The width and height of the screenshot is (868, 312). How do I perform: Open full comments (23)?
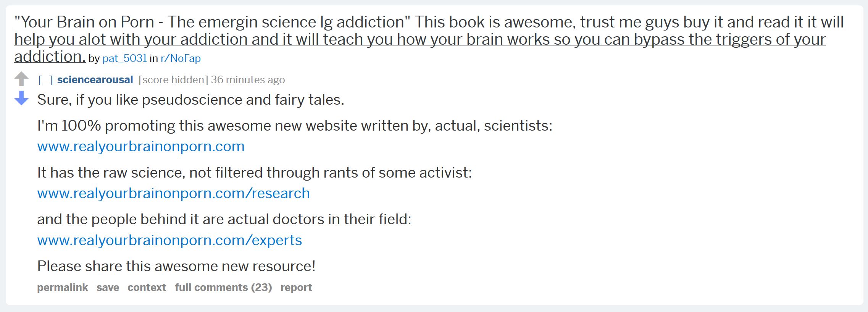pos(223,288)
